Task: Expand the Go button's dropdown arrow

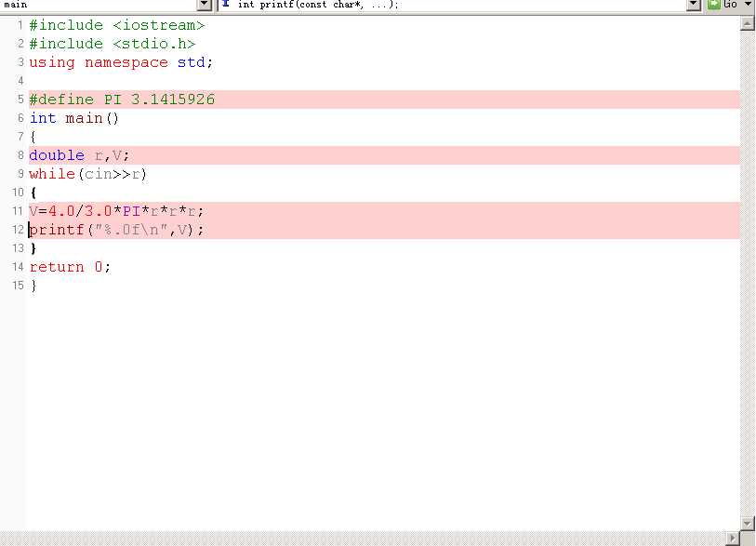Action: coord(748,5)
